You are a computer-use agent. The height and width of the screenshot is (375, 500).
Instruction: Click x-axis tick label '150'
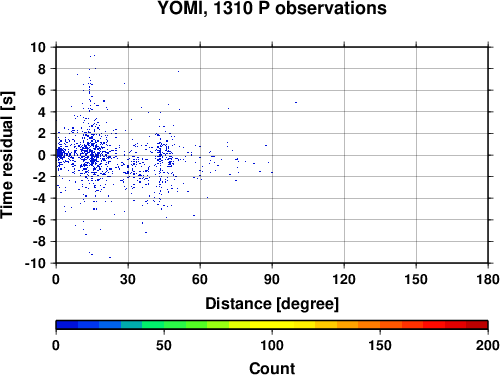[x=416, y=279]
